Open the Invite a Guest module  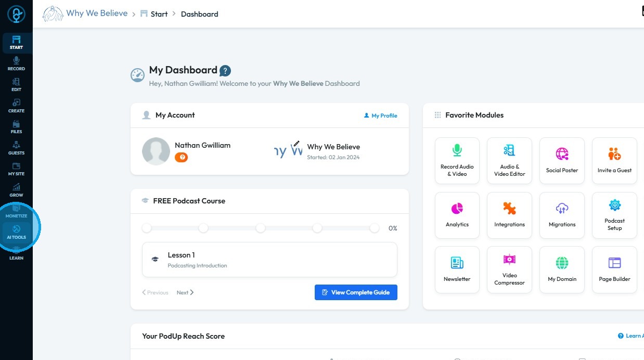614,160
